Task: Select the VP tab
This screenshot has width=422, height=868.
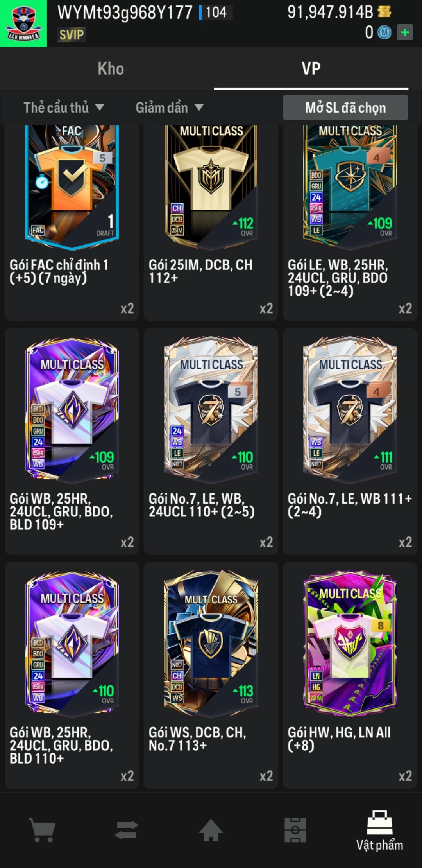Action: (x=311, y=69)
